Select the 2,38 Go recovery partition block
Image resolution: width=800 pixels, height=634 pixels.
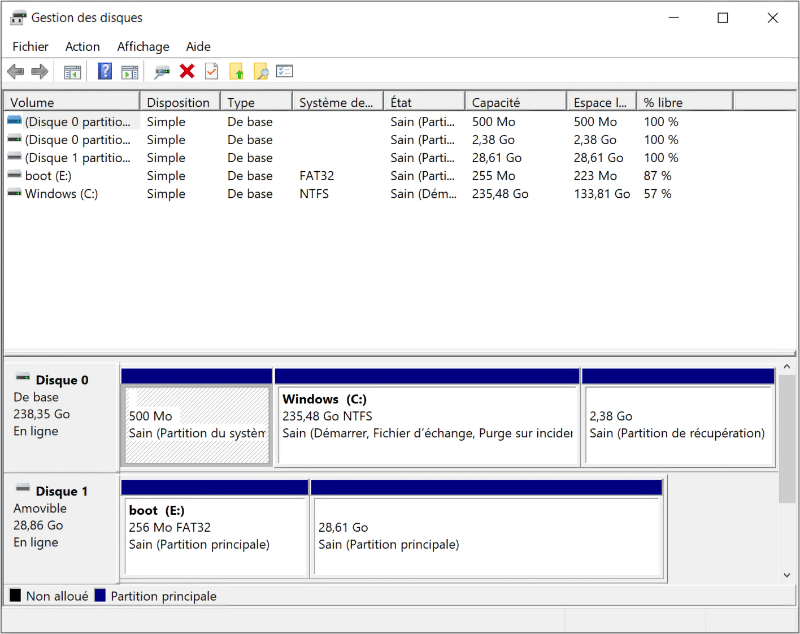point(679,417)
